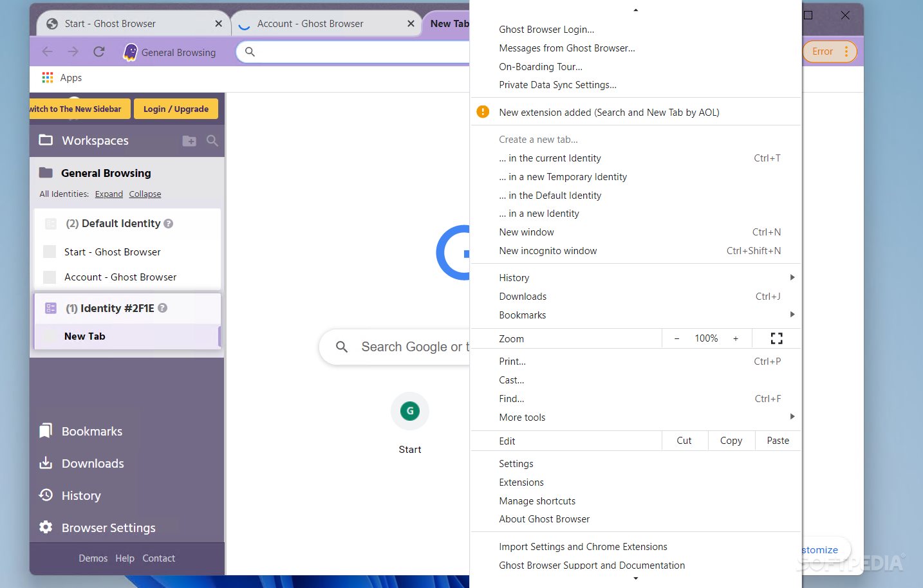Click the Default Identity help question icon
923x588 pixels.
pyautogui.click(x=169, y=224)
